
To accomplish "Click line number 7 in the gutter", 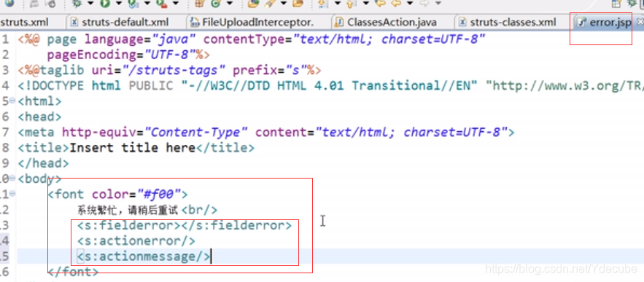I will point(5,132).
